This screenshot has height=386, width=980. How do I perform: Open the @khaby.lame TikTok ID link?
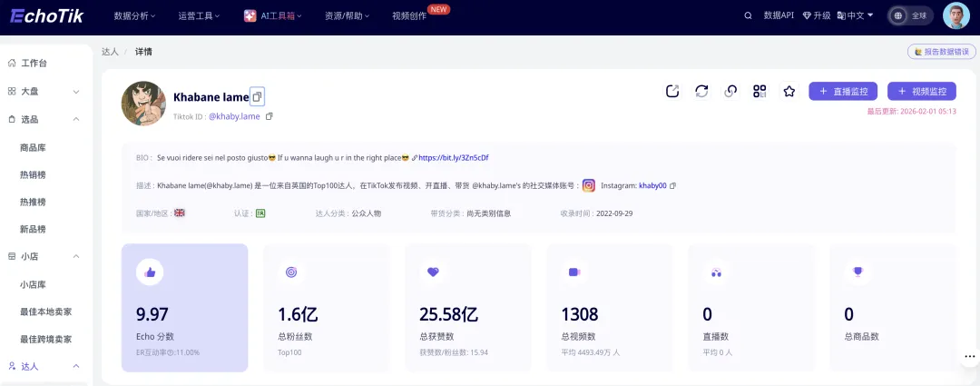234,116
